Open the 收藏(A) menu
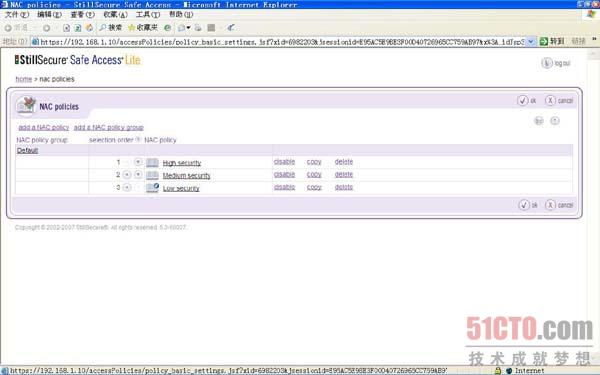 point(115,15)
